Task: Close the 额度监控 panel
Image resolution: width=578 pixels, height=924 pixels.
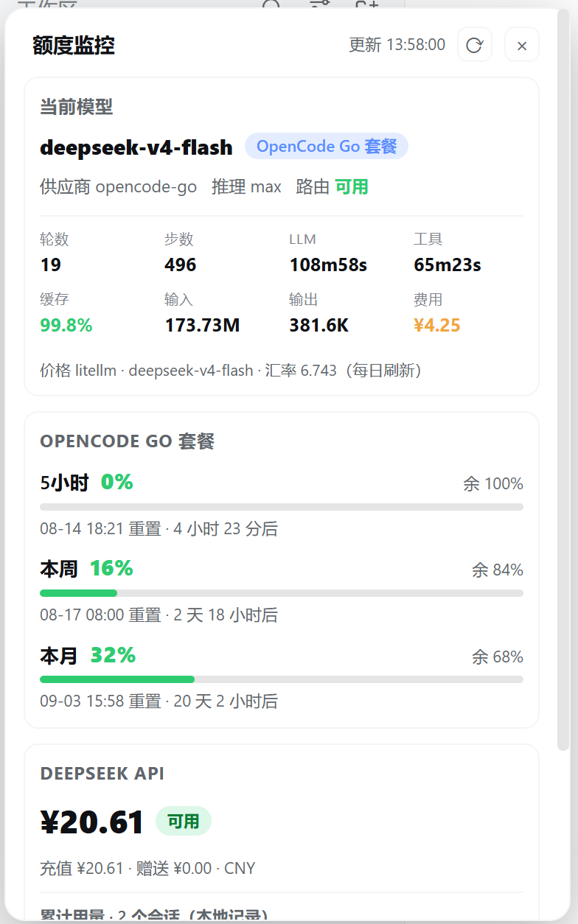Action: point(522,45)
